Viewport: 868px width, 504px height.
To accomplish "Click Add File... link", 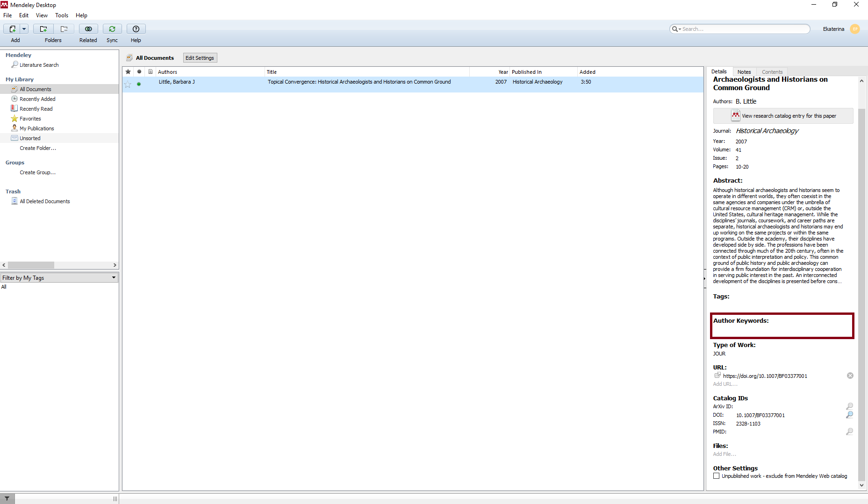I will click(725, 454).
